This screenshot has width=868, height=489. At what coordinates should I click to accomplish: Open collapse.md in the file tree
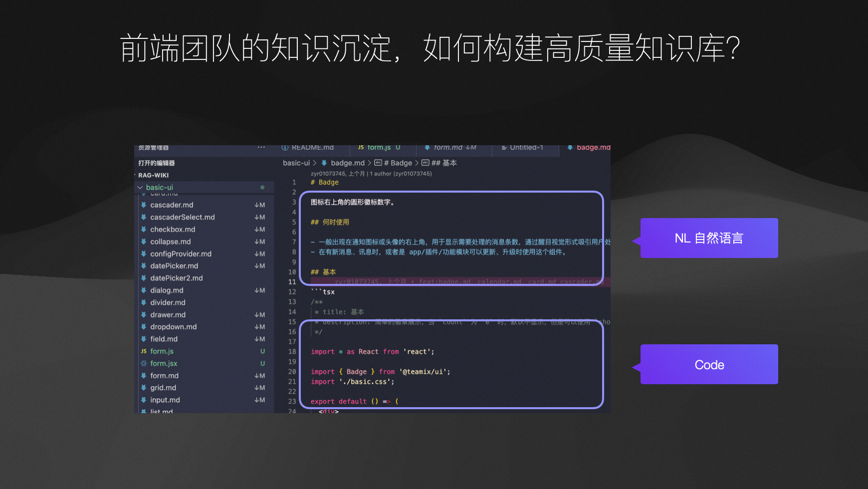click(171, 242)
